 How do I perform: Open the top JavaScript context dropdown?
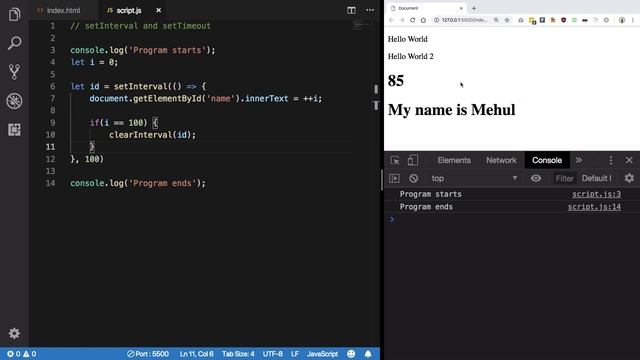(x=474, y=178)
